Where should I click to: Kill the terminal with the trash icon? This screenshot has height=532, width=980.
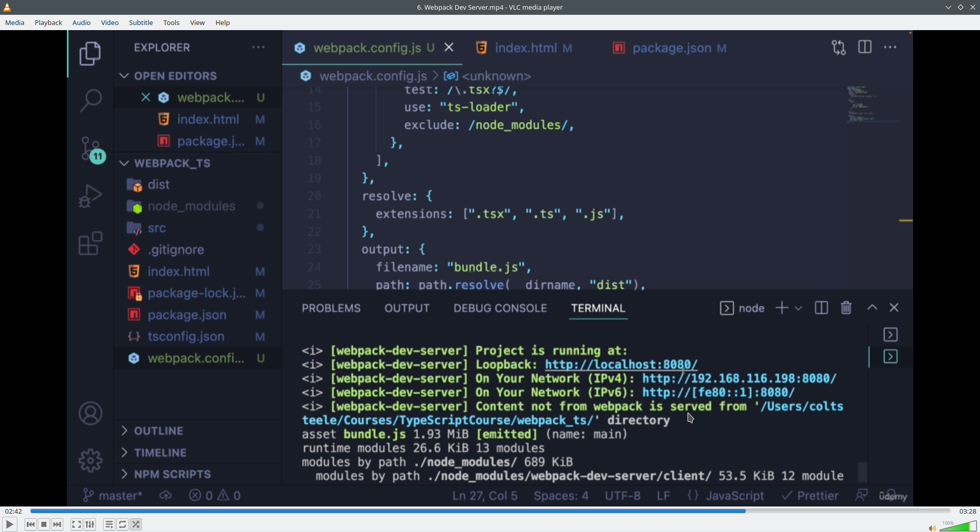[x=846, y=308]
